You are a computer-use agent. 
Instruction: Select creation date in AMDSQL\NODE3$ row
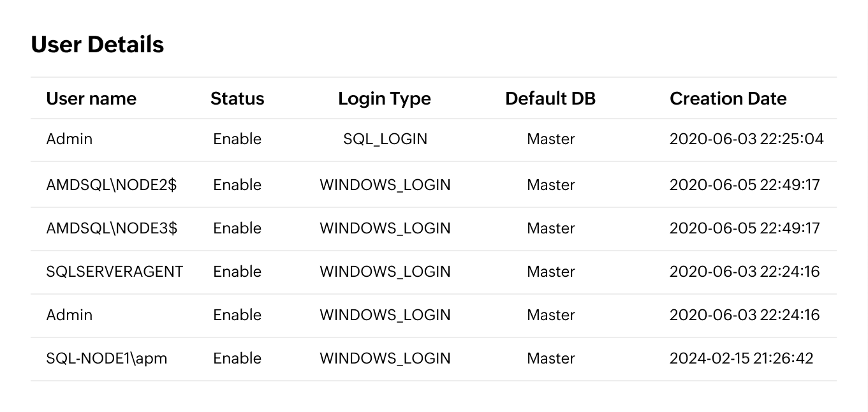coord(744,228)
